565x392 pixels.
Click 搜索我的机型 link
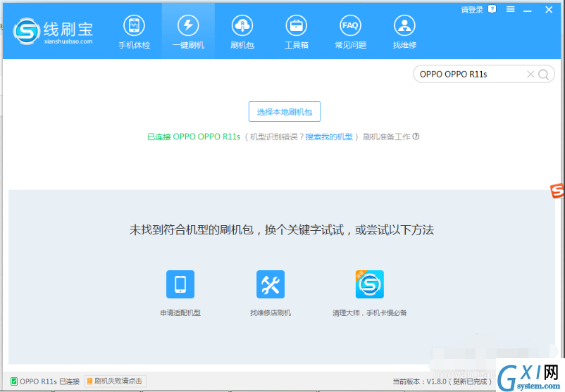(x=329, y=137)
